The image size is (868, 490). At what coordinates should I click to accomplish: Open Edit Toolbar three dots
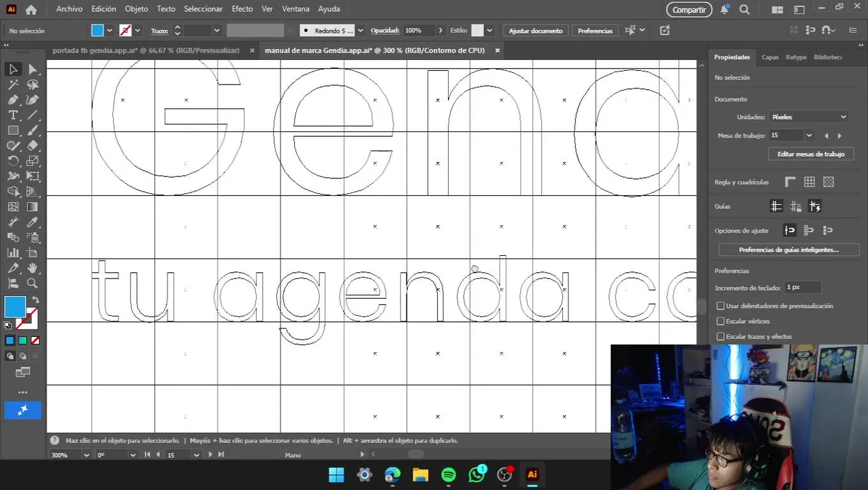[22, 392]
